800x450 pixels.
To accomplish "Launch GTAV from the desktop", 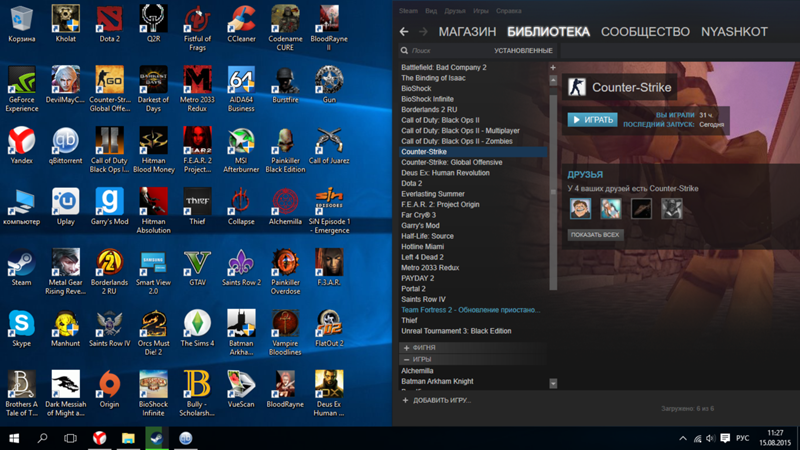I will tap(197, 267).
